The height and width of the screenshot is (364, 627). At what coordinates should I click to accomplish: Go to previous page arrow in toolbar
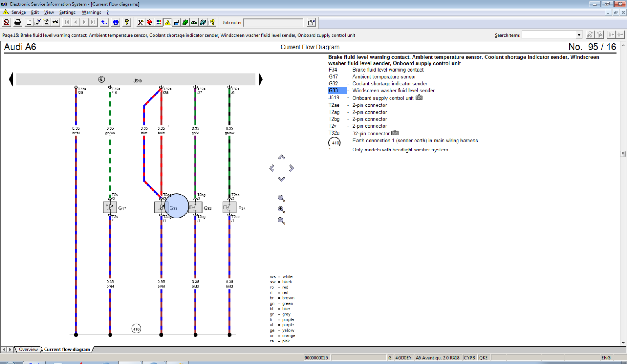point(76,22)
